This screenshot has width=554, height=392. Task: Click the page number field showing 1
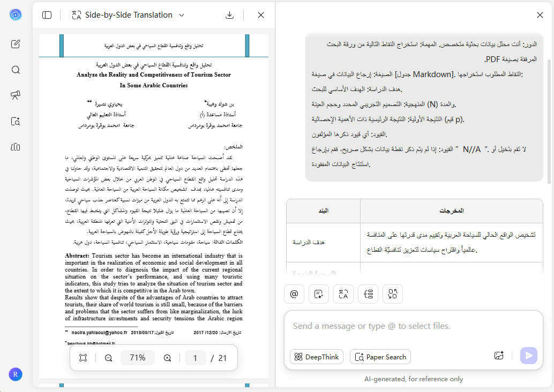coord(195,358)
